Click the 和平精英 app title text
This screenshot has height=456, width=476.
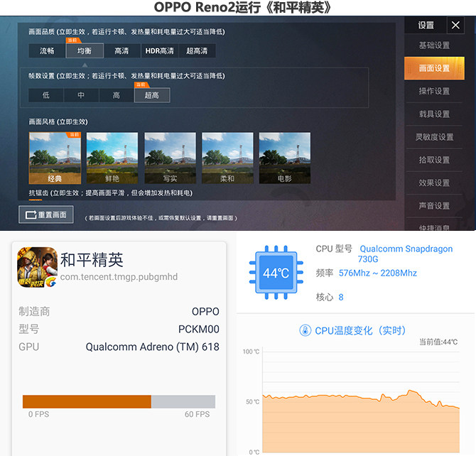point(92,260)
